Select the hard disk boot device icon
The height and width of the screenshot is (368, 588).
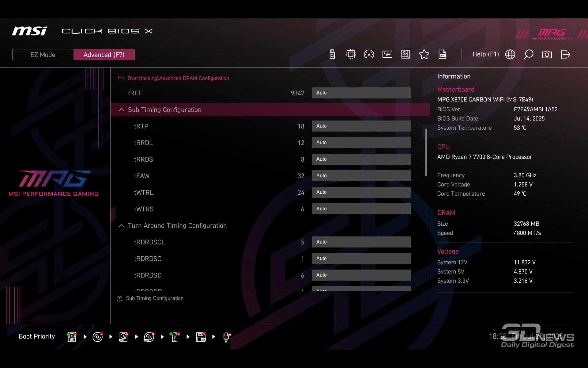(72, 337)
